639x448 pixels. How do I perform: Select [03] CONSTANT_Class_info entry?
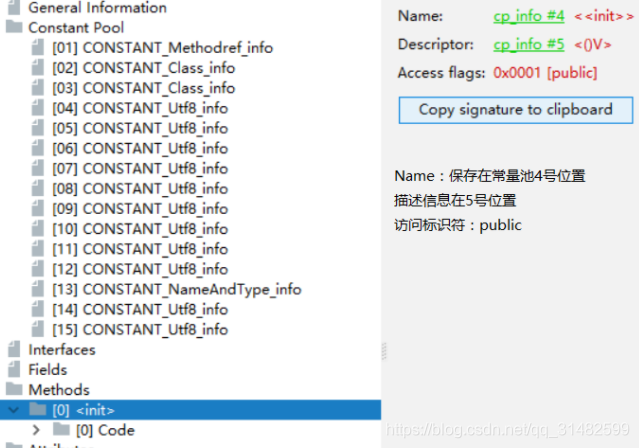tap(143, 87)
